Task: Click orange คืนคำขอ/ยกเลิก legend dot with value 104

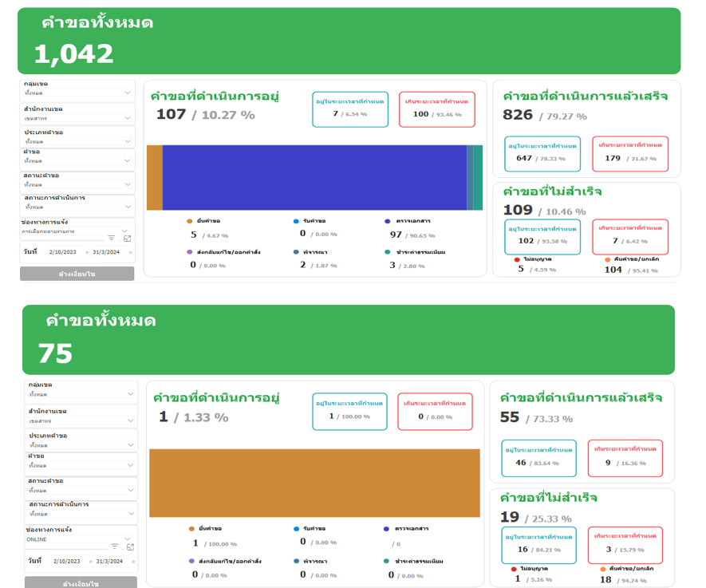Action: pos(607,259)
